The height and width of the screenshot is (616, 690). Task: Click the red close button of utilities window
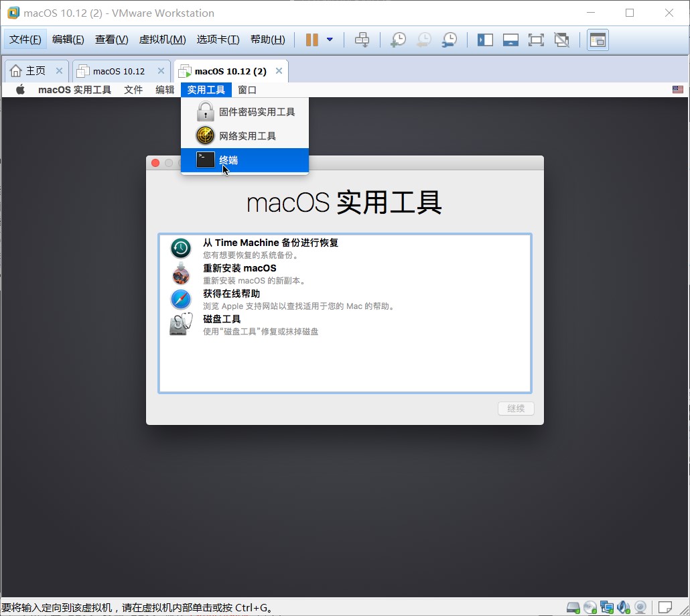(x=155, y=163)
